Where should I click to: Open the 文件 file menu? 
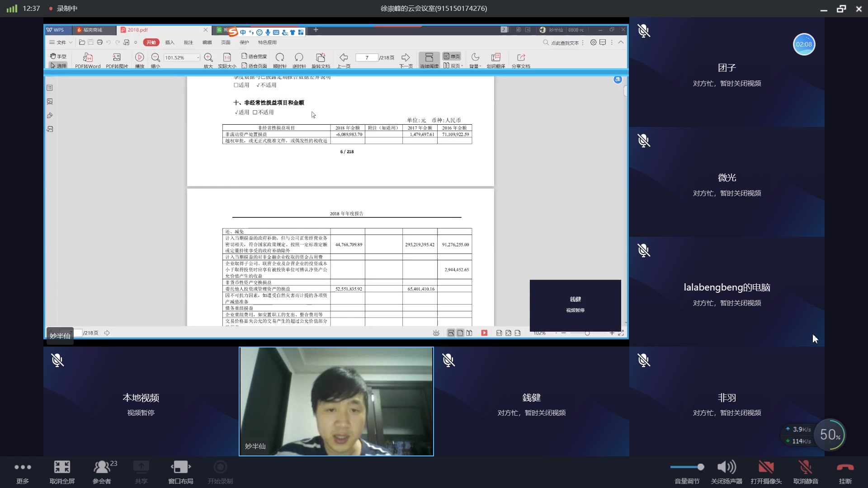pos(61,42)
